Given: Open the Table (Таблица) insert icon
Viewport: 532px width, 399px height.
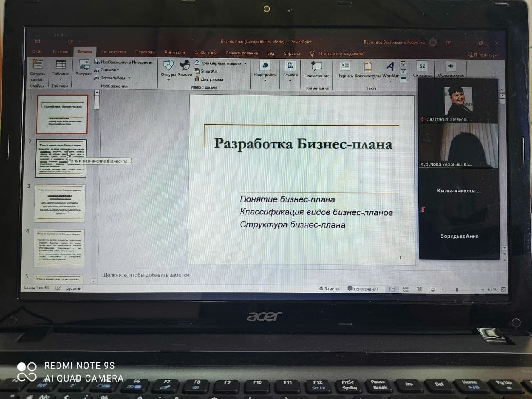Looking at the screenshot, I should click(61, 64).
